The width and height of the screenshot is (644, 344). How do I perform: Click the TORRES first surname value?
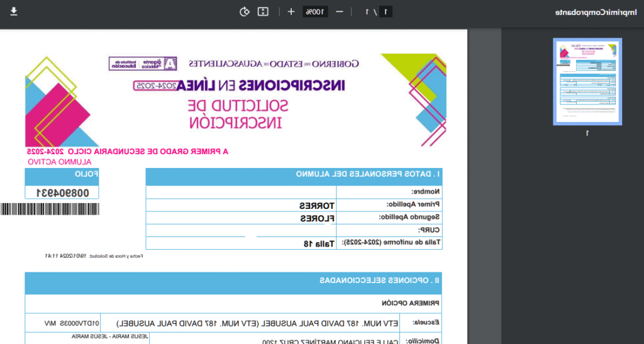(x=316, y=205)
